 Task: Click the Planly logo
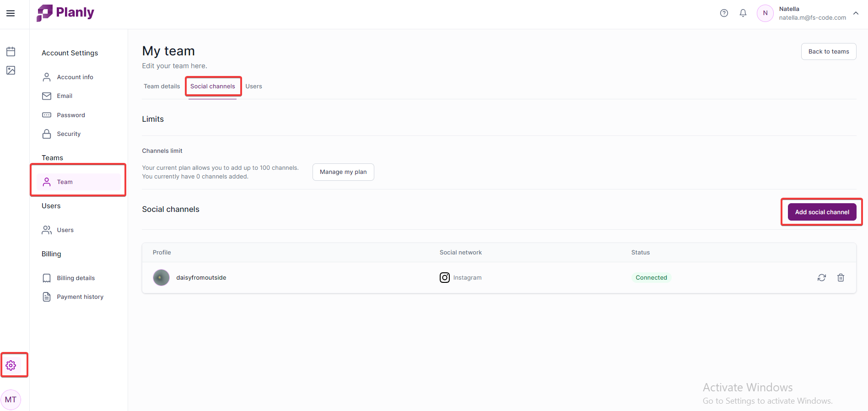click(x=65, y=13)
